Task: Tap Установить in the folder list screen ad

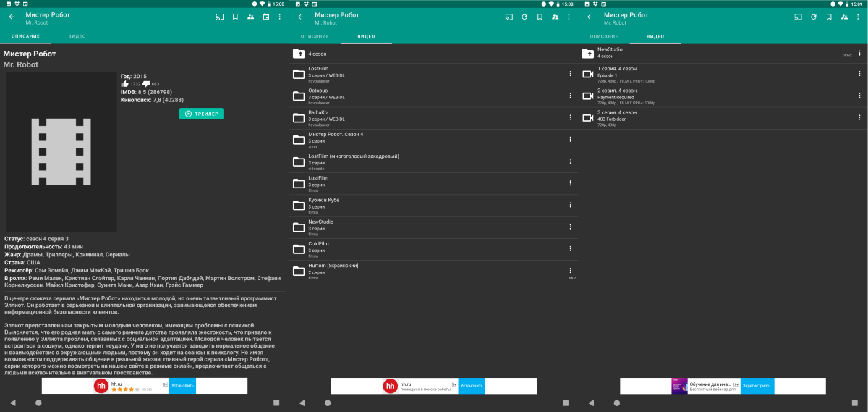Action: 472,386
